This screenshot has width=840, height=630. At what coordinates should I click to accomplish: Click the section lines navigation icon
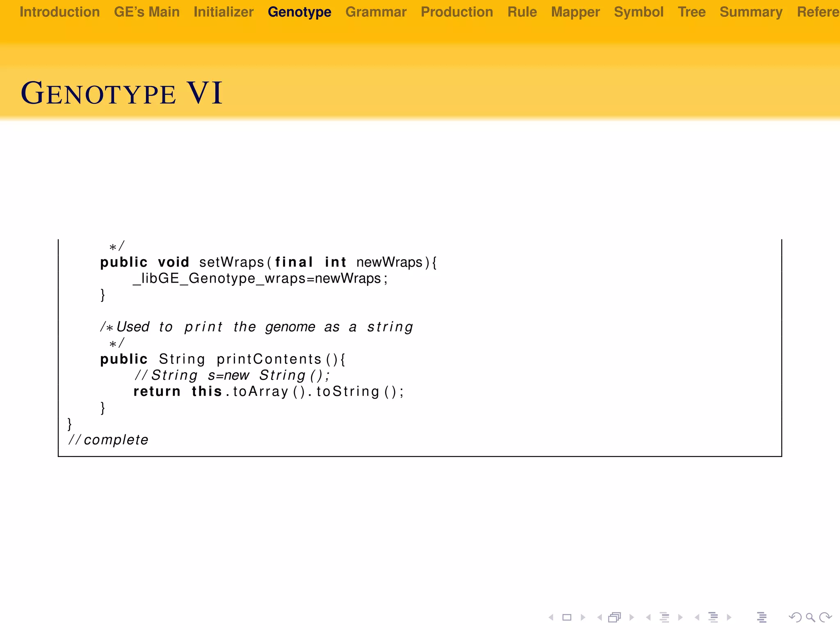click(713, 617)
